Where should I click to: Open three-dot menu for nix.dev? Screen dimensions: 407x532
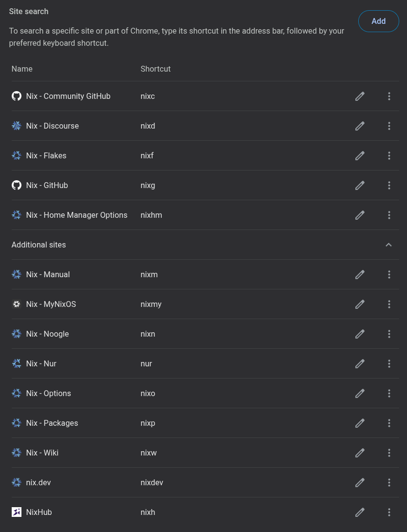(x=389, y=482)
